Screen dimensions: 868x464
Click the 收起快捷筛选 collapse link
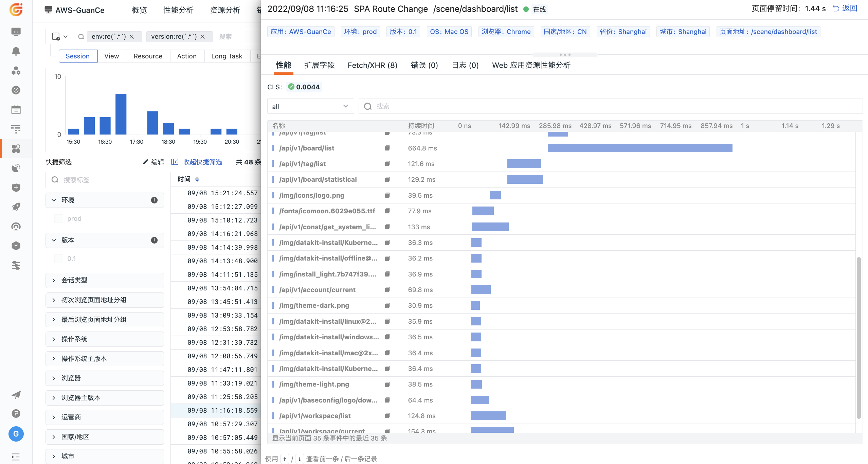202,162
